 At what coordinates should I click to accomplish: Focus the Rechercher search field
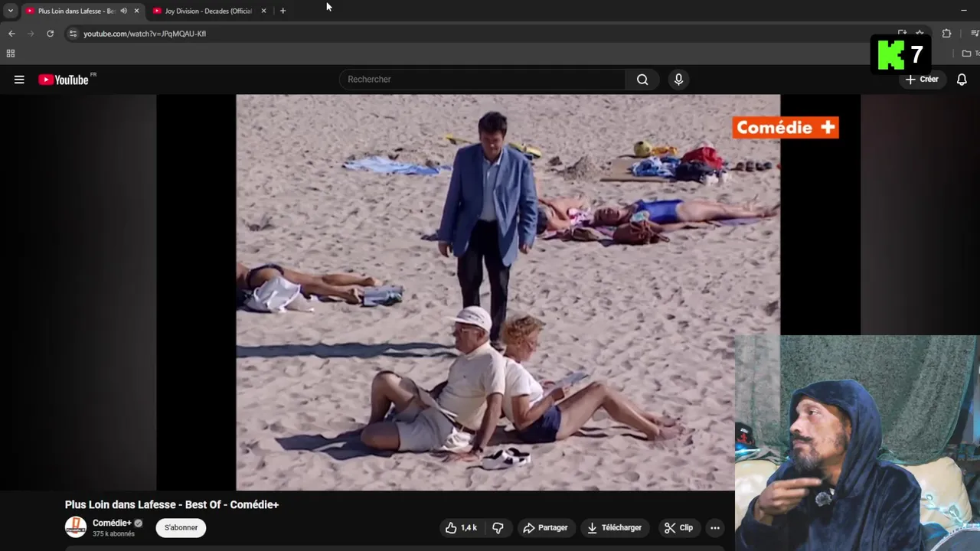482,80
